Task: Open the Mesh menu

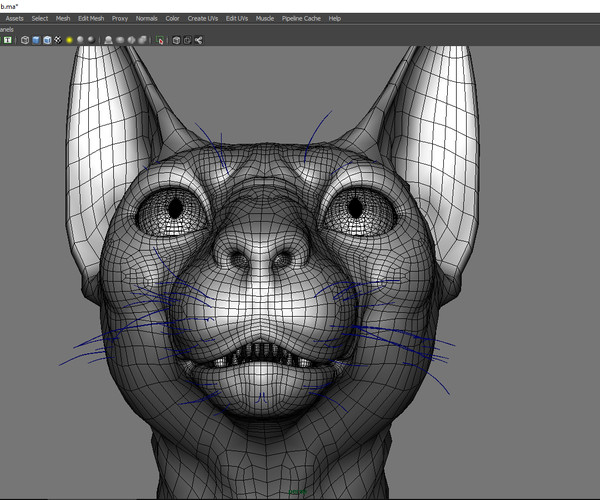Action: click(63, 18)
